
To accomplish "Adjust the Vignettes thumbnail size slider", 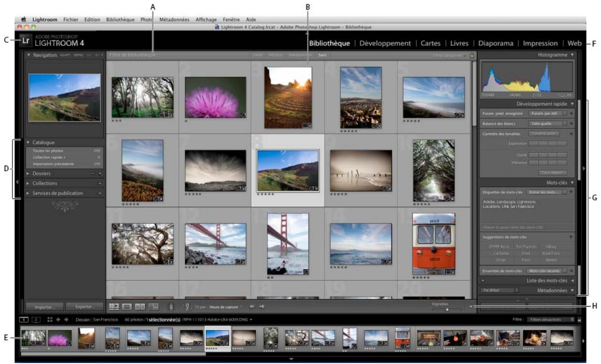I will click(447, 309).
